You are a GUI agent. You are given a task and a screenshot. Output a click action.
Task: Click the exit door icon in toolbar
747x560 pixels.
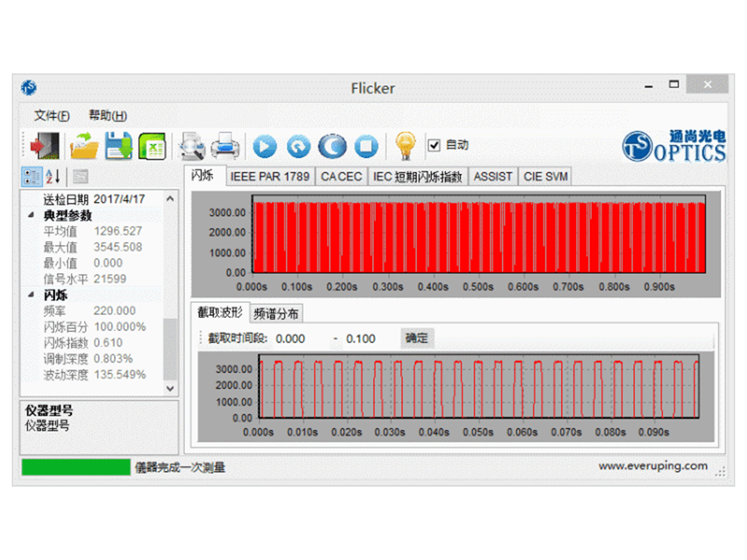(x=45, y=146)
